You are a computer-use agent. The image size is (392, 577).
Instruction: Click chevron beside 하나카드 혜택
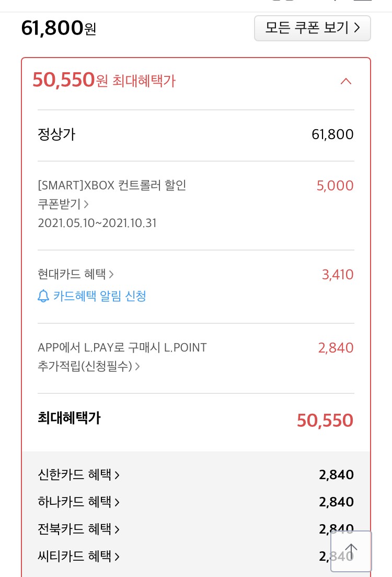[x=117, y=502]
